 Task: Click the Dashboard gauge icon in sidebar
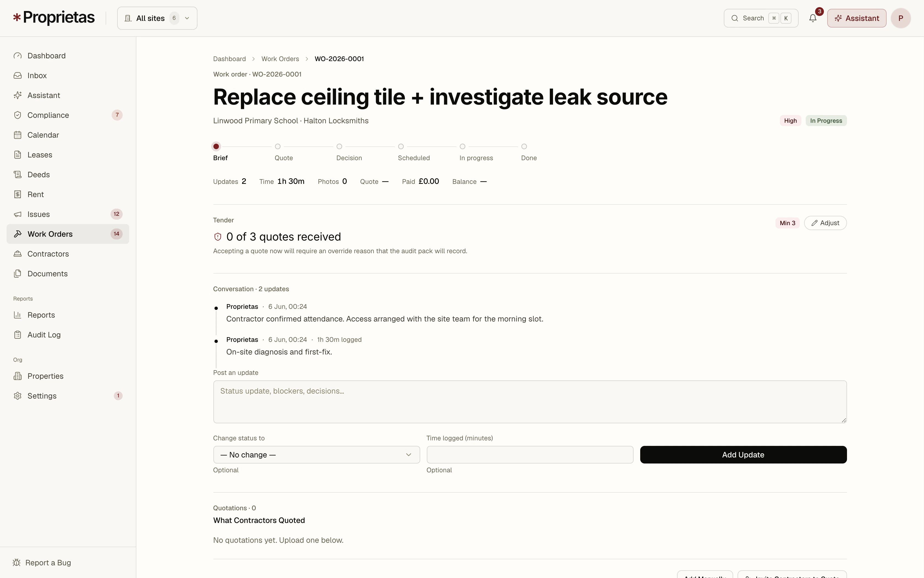pos(18,56)
